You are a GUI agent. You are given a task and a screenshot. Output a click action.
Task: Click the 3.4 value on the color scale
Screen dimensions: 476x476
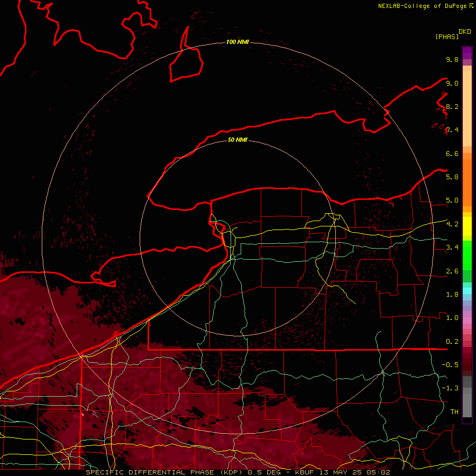pos(452,248)
